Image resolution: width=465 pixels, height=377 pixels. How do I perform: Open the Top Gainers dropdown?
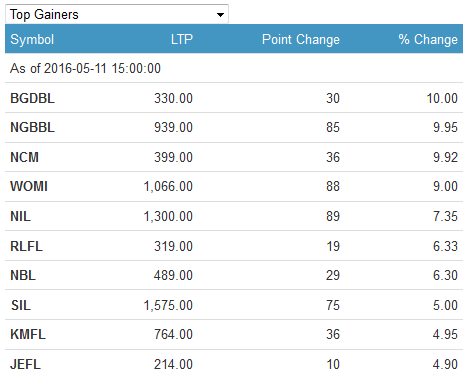(117, 14)
